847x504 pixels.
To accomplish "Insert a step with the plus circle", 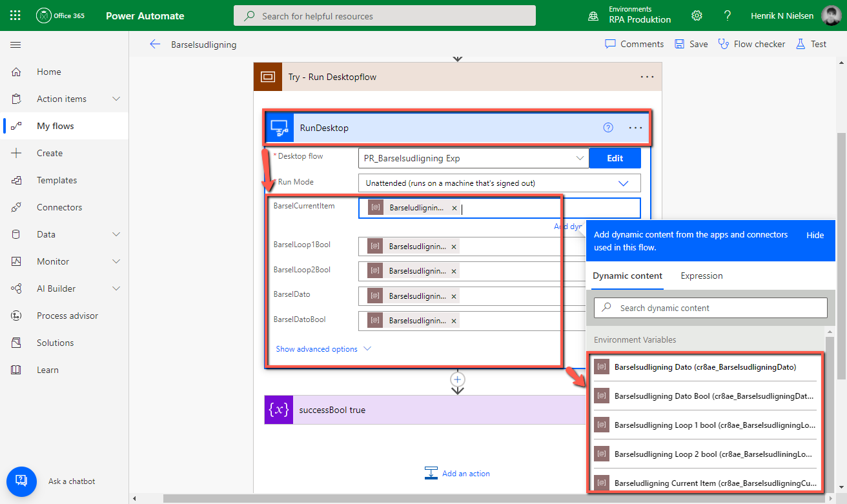I will pyautogui.click(x=458, y=379).
